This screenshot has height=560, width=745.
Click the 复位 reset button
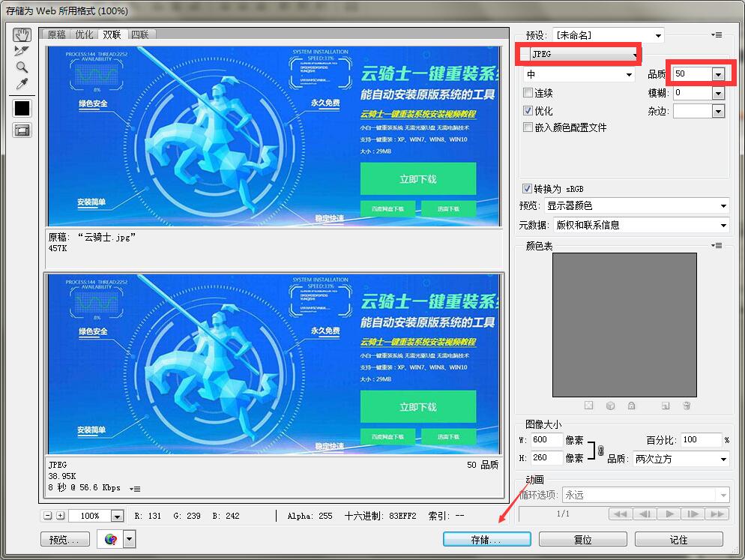coord(583,540)
